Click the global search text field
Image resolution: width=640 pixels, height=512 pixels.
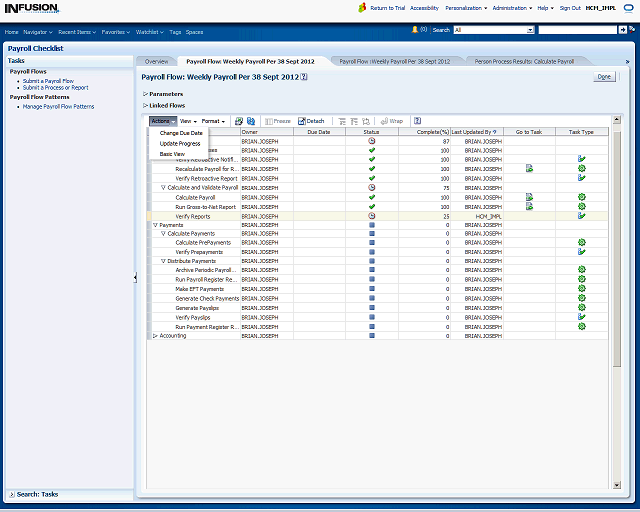click(577, 30)
